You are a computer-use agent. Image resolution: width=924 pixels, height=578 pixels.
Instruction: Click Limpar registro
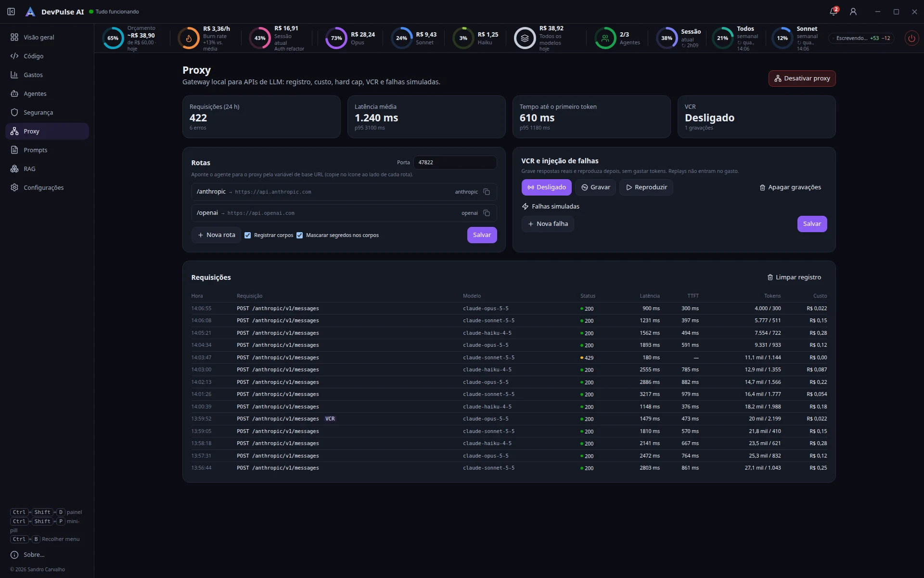[x=794, y=277]
